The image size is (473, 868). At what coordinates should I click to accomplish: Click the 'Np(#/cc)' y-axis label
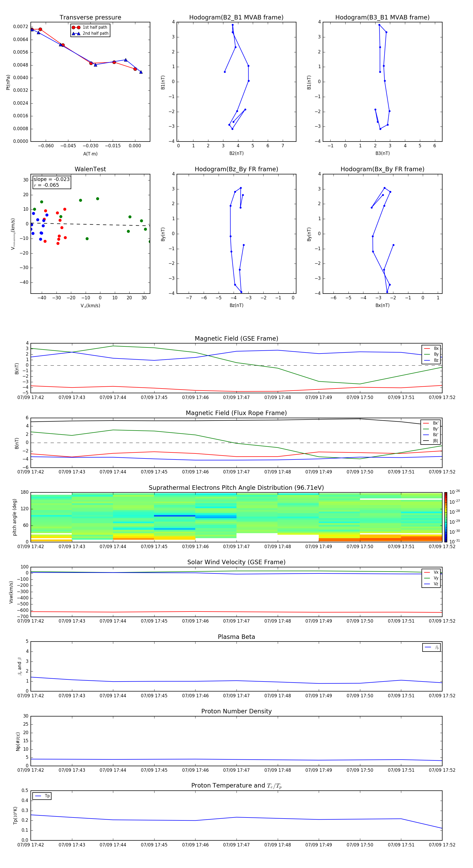coord(18,741)
